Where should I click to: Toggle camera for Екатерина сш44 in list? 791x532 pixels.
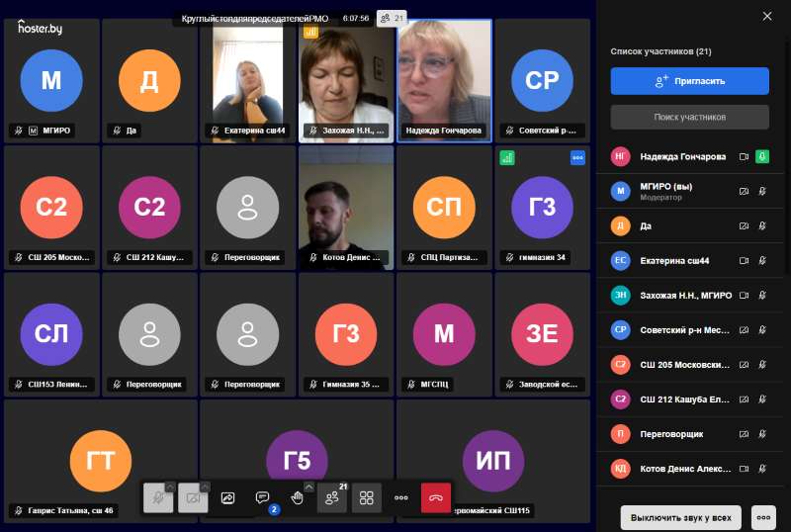[x=744, y=260]
